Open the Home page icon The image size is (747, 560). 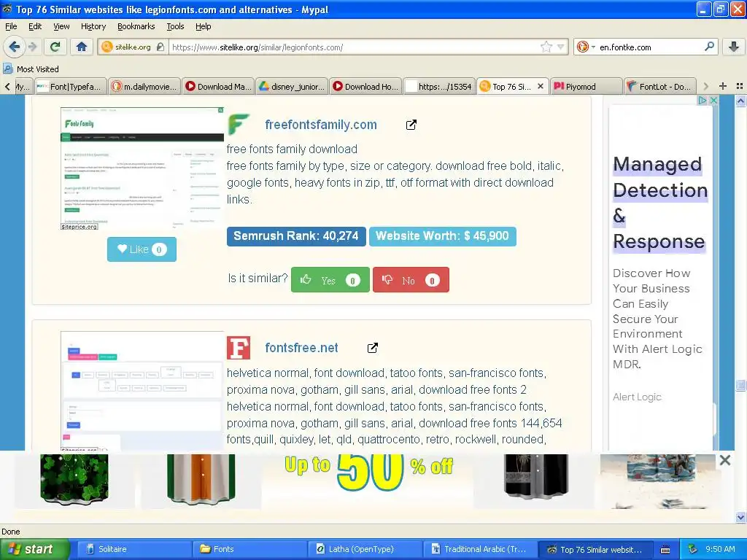click(x=82, y=47)
